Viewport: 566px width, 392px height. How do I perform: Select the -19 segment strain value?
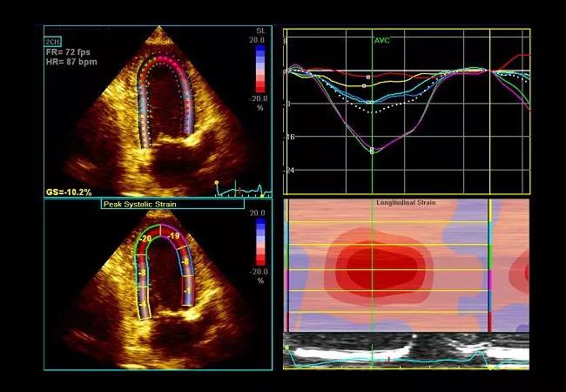pyautogui.click(x=174, y=236)
